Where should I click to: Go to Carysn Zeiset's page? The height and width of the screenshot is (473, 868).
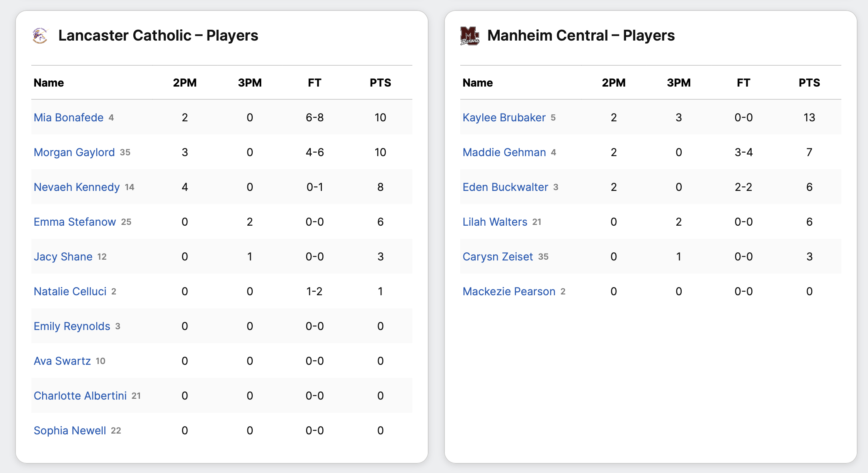[x=498, y=257]
